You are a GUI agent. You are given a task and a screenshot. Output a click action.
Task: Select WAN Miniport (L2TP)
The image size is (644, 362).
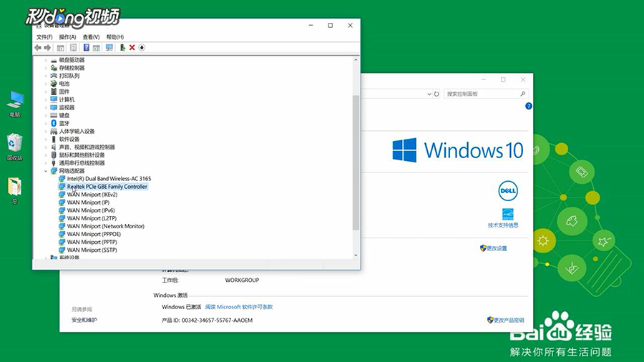[92, 218]
